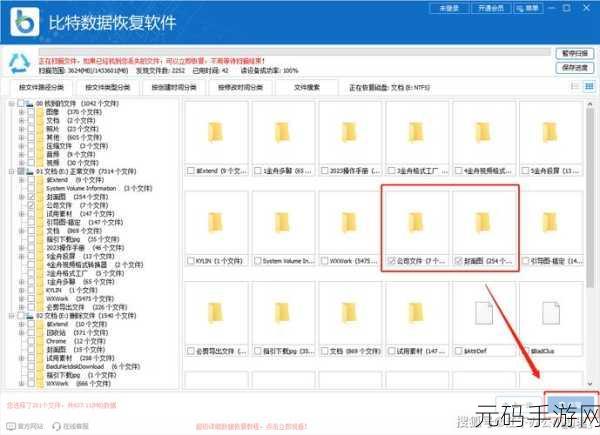Open the 按文件路径分类 tab
The image size is (600, 435).
click(41, 88)
